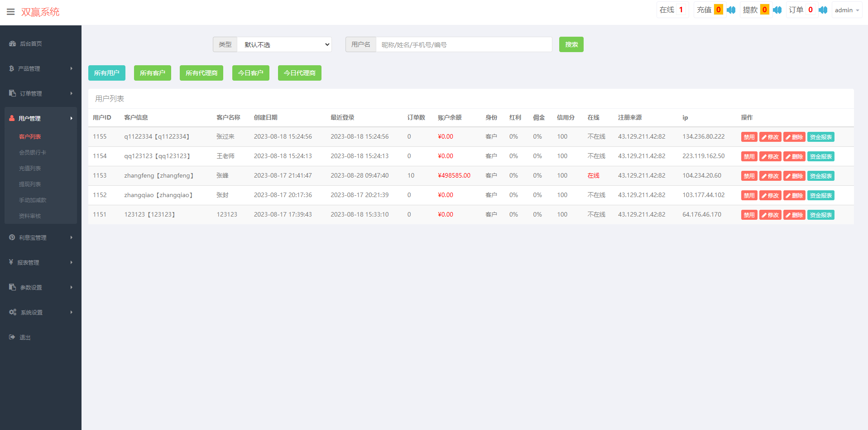The image size is (868, 430).
Task: Open the 类型 dropdown selector
Action: [284, 45]
